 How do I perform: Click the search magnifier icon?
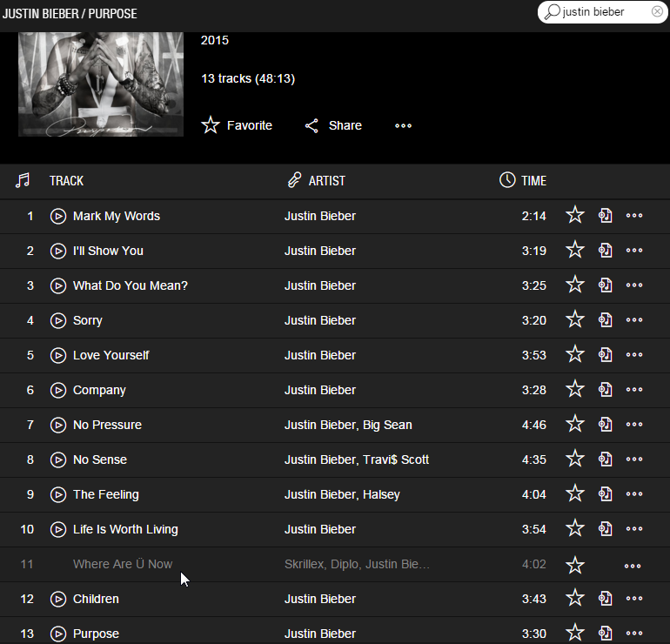pyautogui.click(x=552, y=11)
